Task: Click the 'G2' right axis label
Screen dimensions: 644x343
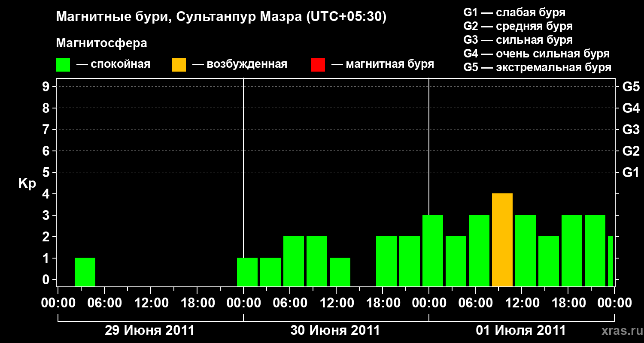Action: (631, 151)
